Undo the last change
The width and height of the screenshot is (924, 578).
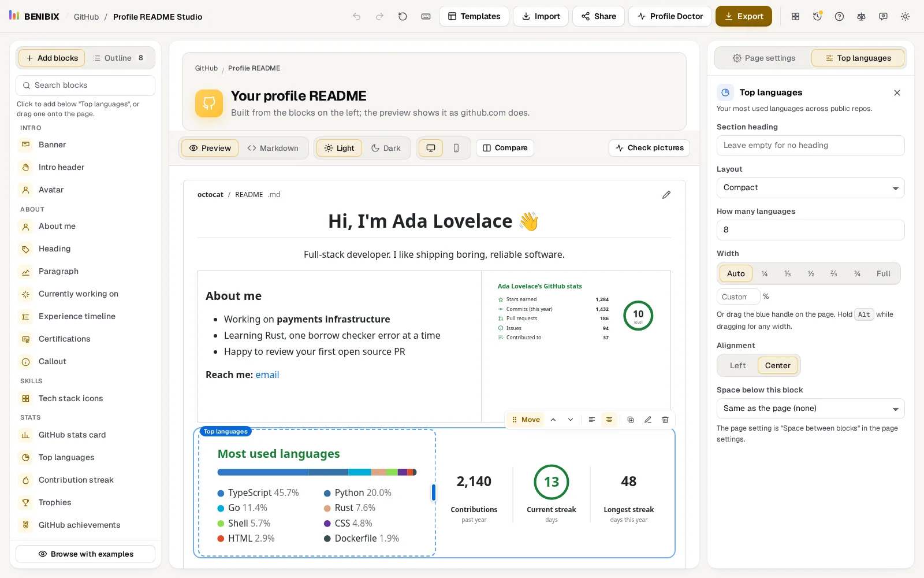(x=357, y=17)
